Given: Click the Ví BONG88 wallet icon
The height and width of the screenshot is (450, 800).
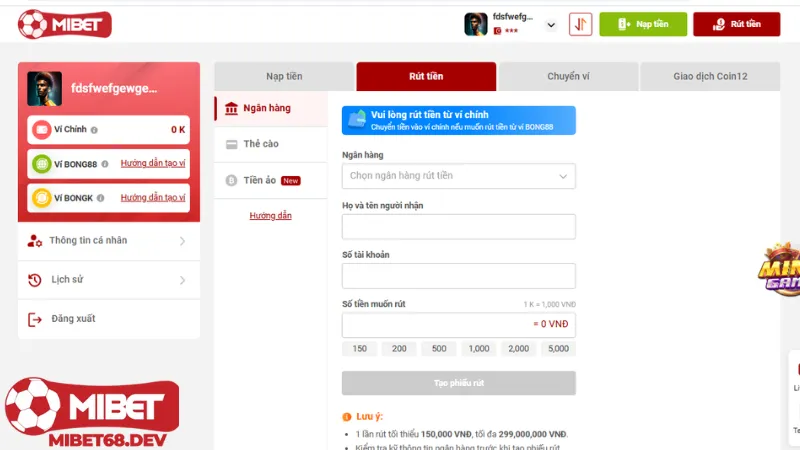Looking at the screenshot, I should pyautogui.click(x=42, y=164).
